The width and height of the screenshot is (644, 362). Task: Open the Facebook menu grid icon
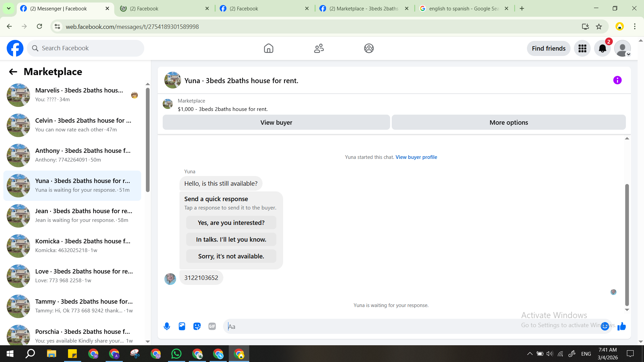coord(582,49)
